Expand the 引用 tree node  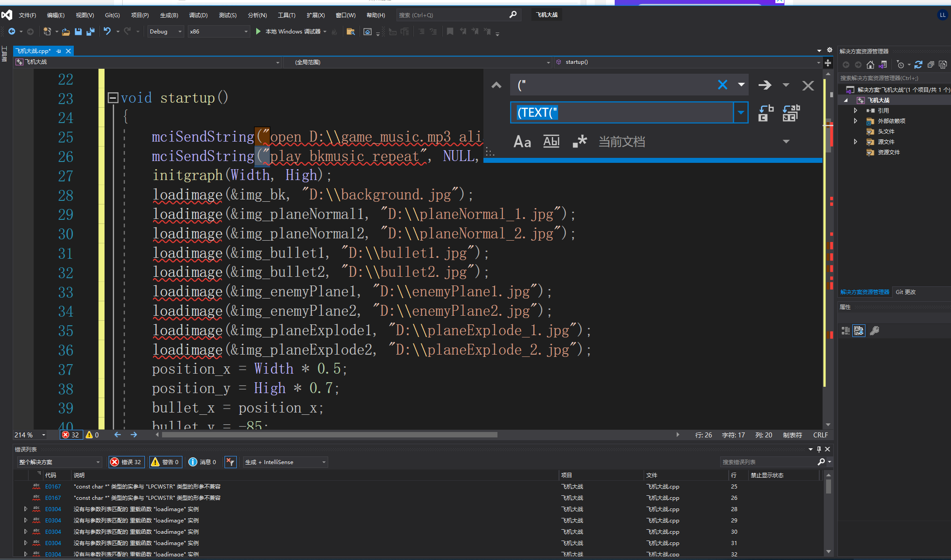(x=855, y=110)
